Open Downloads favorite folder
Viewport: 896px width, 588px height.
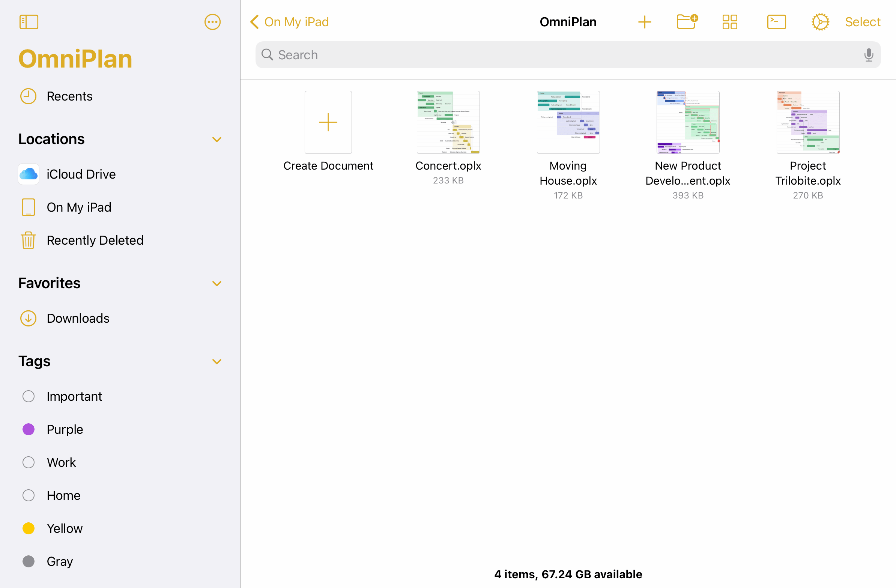pyautogui.click(x=120, y=319)
